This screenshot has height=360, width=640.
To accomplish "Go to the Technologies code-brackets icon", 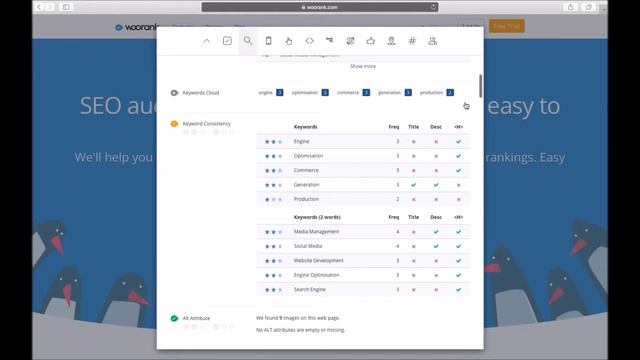I will [309, 41].
